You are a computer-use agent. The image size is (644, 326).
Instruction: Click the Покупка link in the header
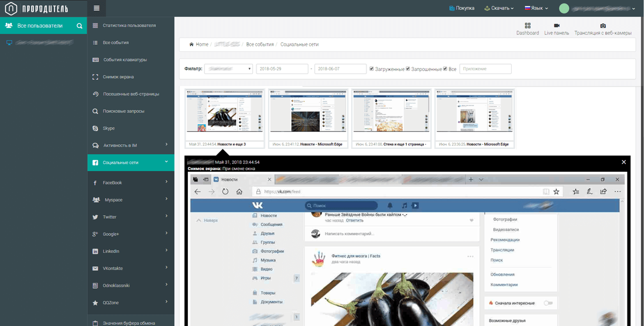(465, 8)
